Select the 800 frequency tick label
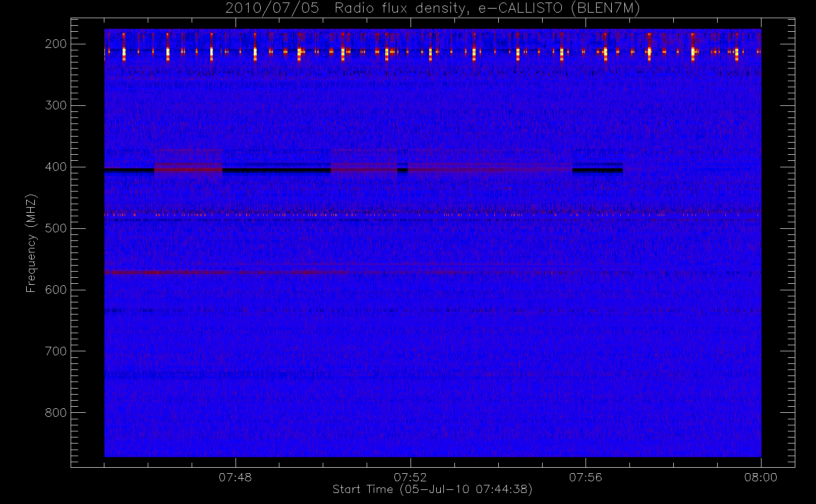 pyautogui.click(x=56, y=413)
